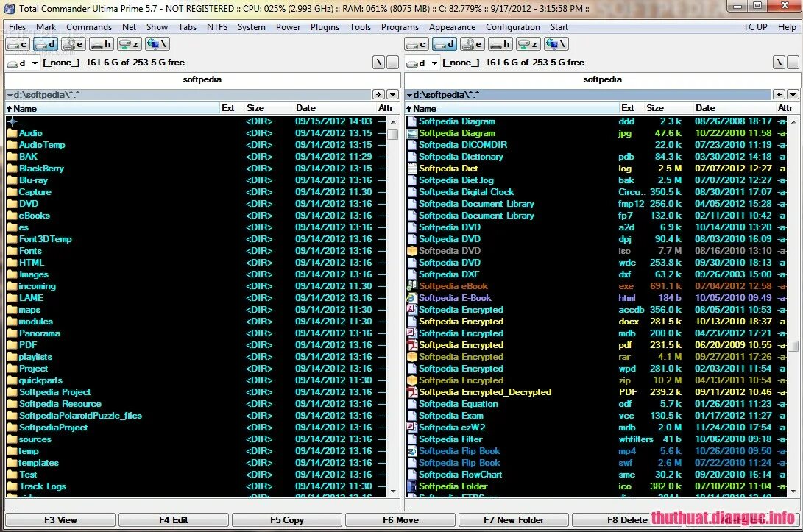The height and width of the screenshot is (532, 803).
Task: Sort the right panel by Ext column
Action: click(631, 108)
